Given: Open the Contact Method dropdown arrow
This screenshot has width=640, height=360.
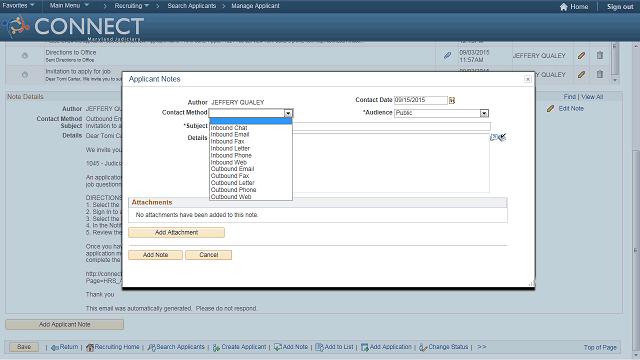Looking at the screenshot, I should click(288, 113).
